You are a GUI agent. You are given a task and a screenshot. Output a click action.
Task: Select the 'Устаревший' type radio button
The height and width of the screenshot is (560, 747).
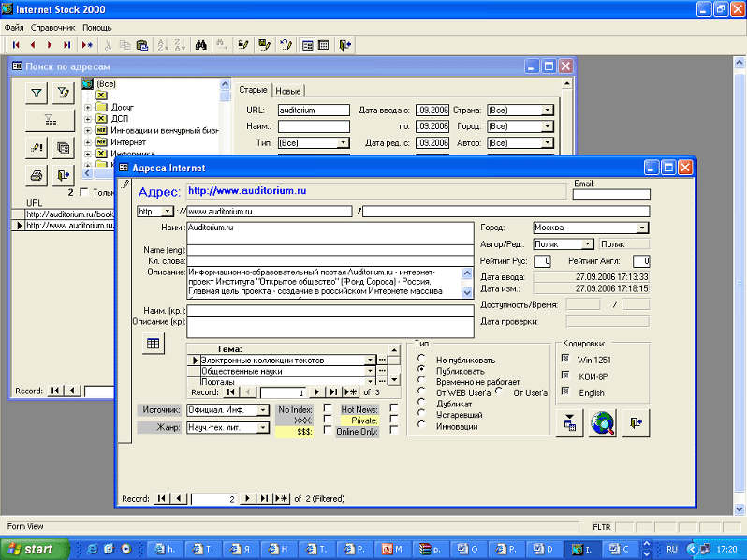coord(423,415)
